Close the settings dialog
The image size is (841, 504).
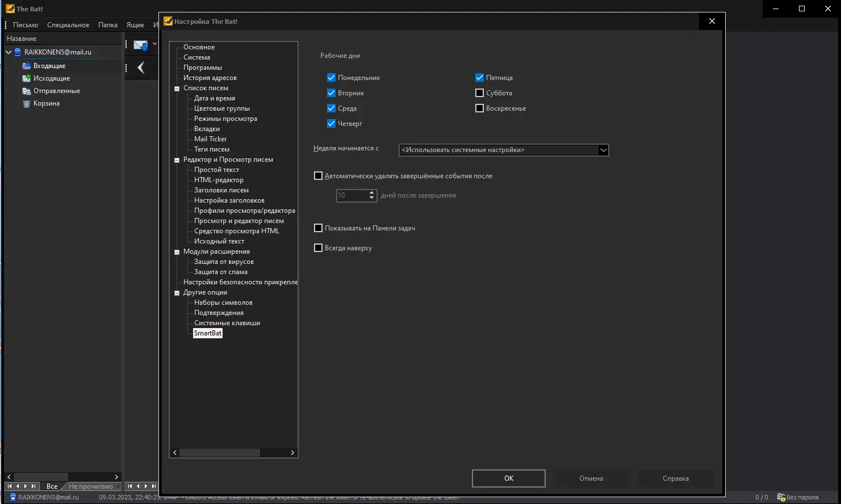712,21
